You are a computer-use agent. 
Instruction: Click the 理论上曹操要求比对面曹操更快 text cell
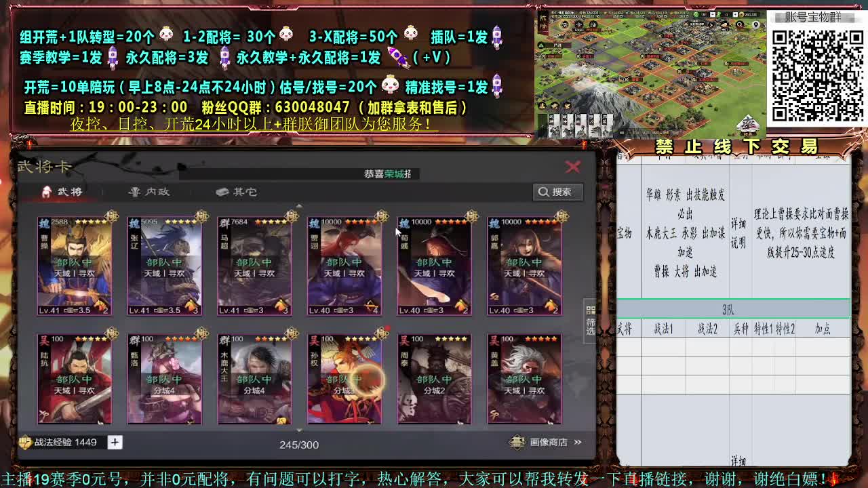pos(801,232)
